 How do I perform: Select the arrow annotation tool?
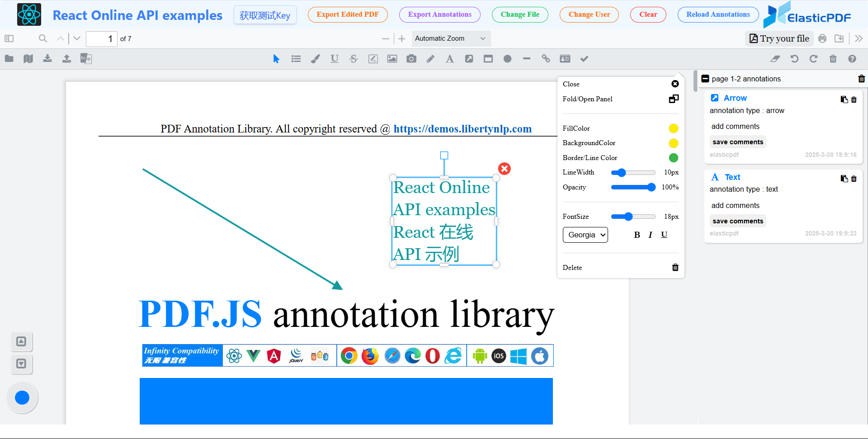[x=469, y=59]
